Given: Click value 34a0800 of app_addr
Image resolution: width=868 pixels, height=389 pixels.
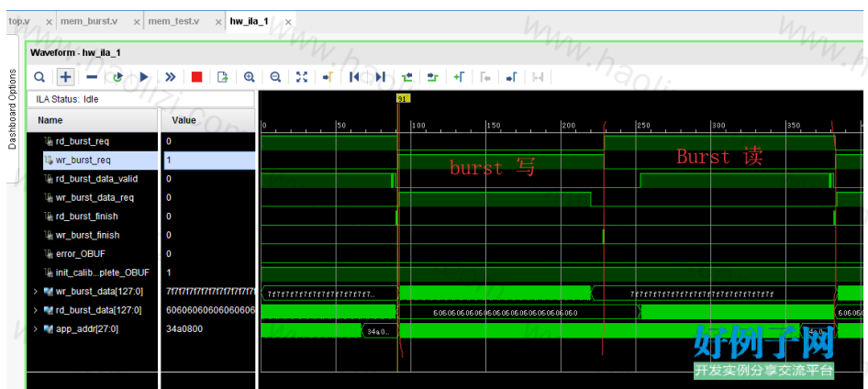Looking at the screenshot, I should [x=185, y=328].
